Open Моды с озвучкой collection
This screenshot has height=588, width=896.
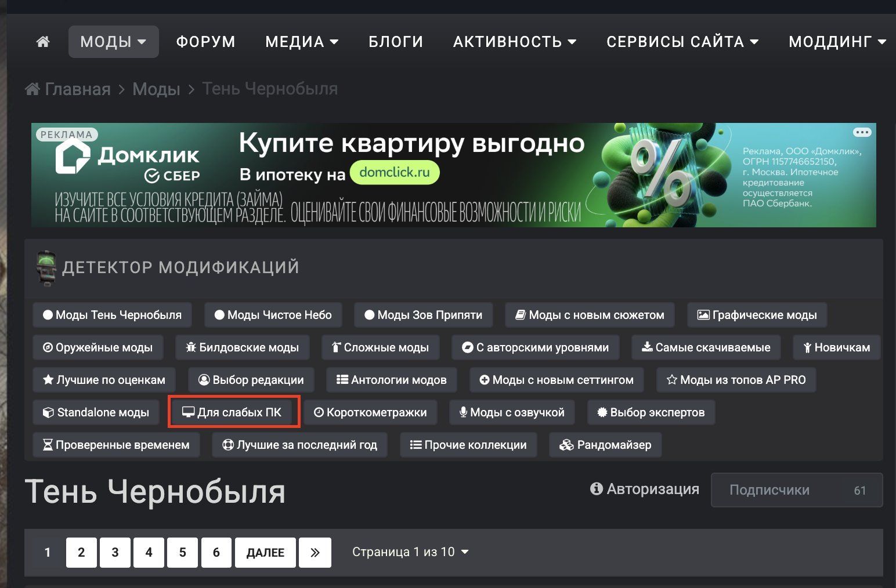[512, 412]
